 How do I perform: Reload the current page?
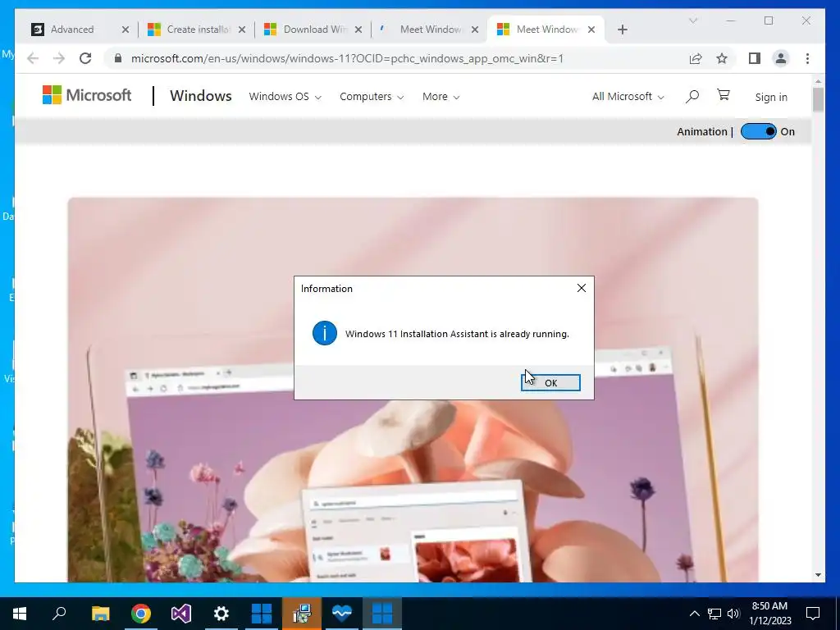pyautogui.click(x=85, y=58)
